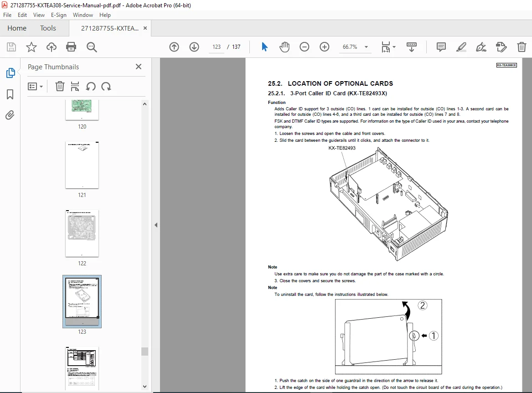Close the 271287755-KXTEA document tab

pyautogui.click(x=145, y=28)
